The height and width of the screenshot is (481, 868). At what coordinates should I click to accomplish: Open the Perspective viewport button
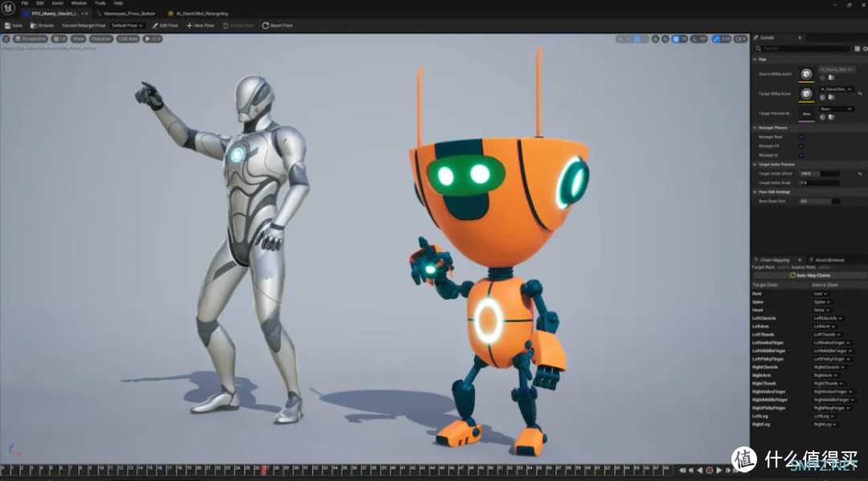(x=31, y=39)
